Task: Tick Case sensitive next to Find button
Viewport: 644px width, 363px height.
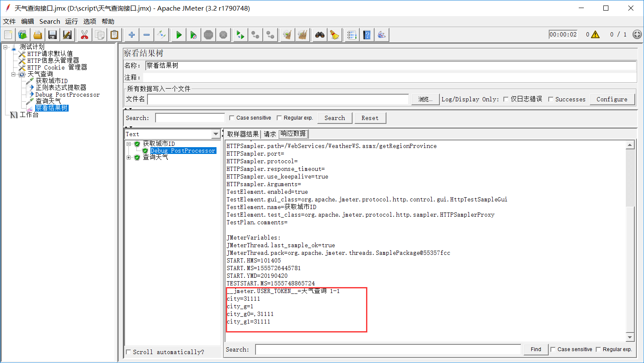Action: (553, 349)
